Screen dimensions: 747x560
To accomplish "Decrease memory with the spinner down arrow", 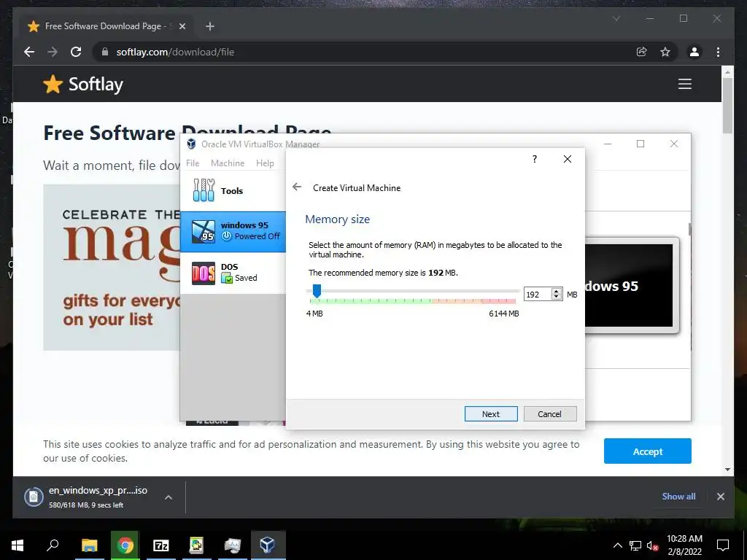I will pyautogui.click(x=556, y=297).
